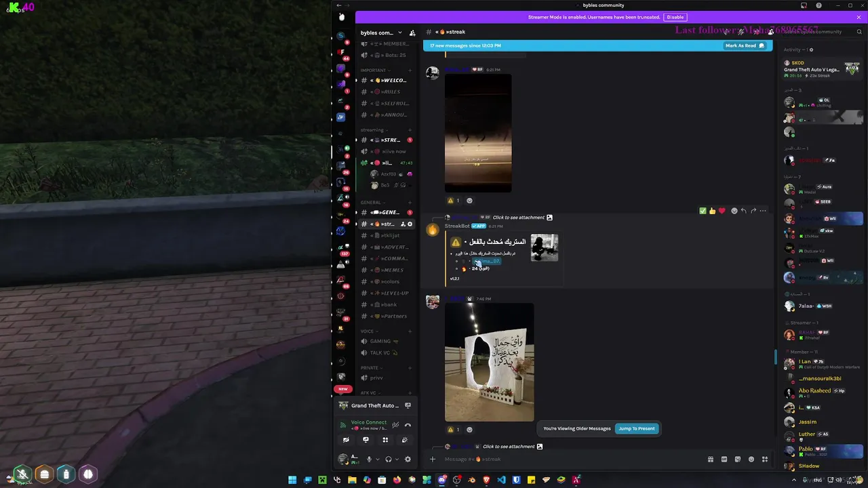This screenshot has width=868, height=488.
Task: Add a channel to the VOICE category
Action: [410, 331]
